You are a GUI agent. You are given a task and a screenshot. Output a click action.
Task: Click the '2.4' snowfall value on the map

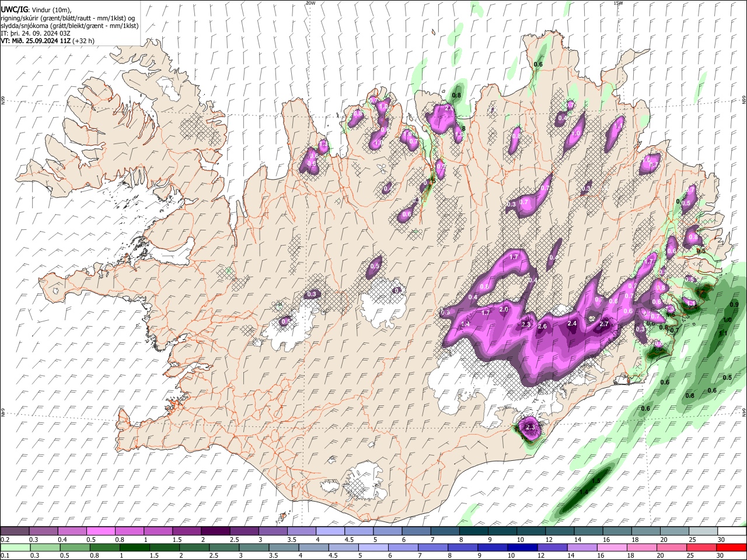[x=572, y=323]
